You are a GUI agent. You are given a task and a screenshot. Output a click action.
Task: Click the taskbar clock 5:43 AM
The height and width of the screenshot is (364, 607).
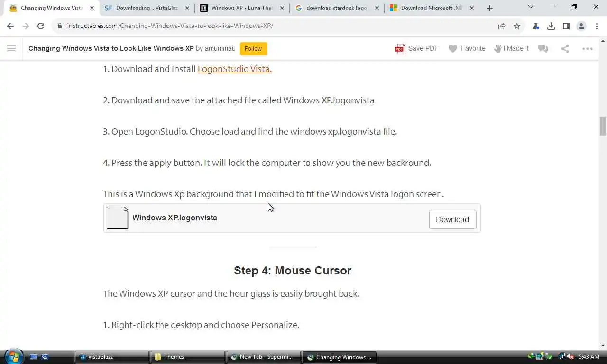[589, 356]
